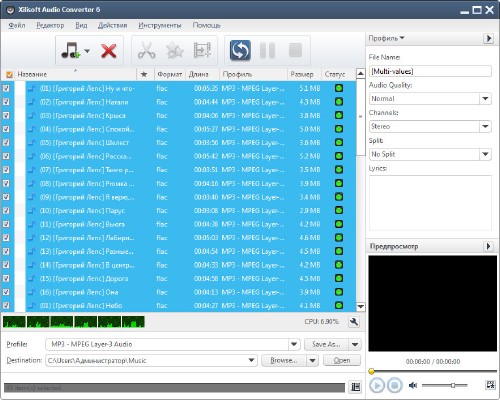Click the star column header icon

pos(144,74)
